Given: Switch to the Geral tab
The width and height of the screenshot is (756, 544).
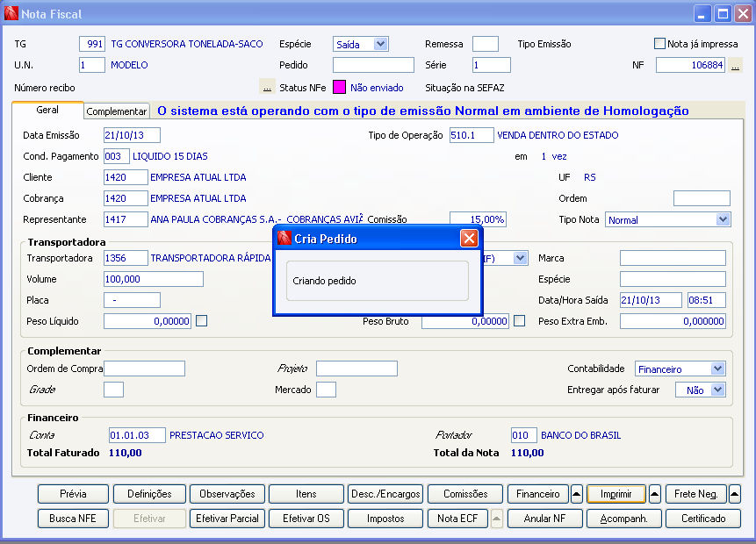Looking at the screenshot, I should click(47, 110).
